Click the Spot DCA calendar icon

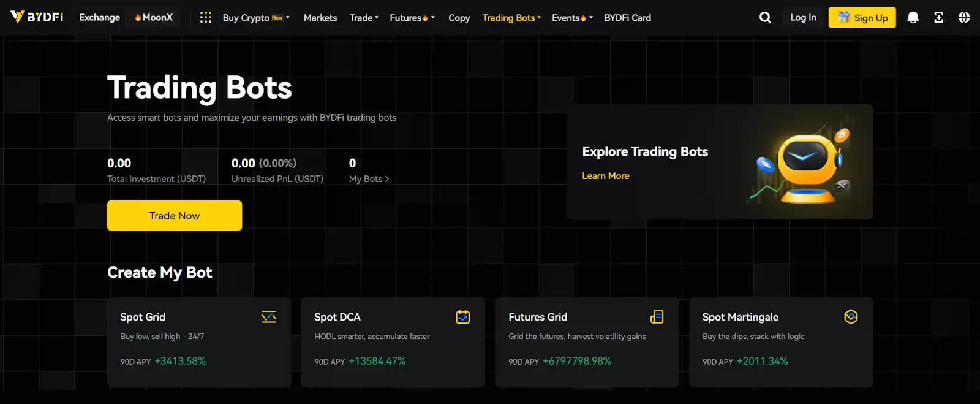(x=463, y=317)
